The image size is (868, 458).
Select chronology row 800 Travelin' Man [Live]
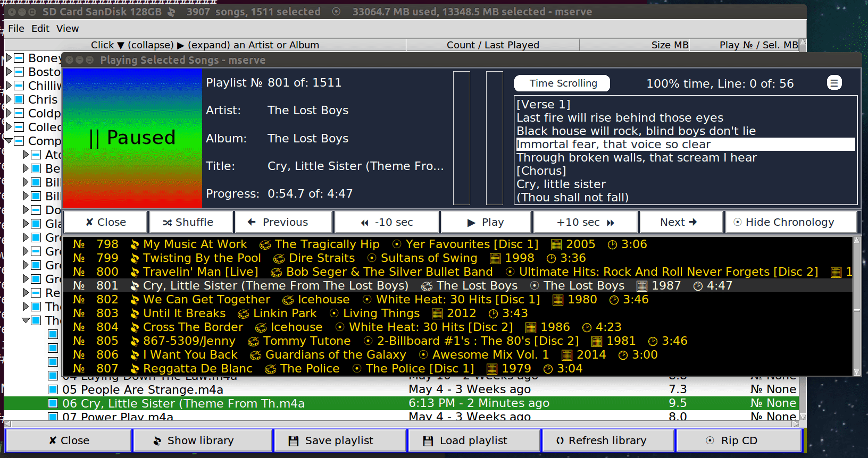[458, 272]
